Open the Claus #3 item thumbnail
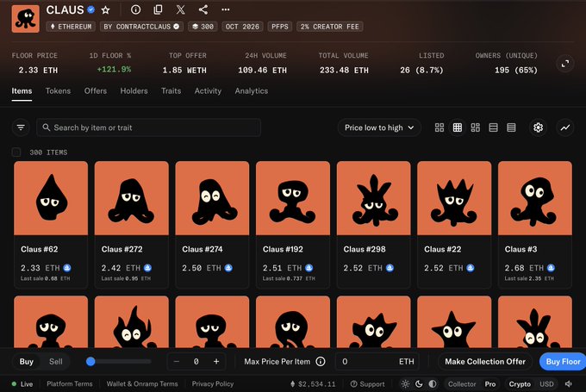Image resolution: width=586 pixels, height=392 pixels. tap(535, 198)
